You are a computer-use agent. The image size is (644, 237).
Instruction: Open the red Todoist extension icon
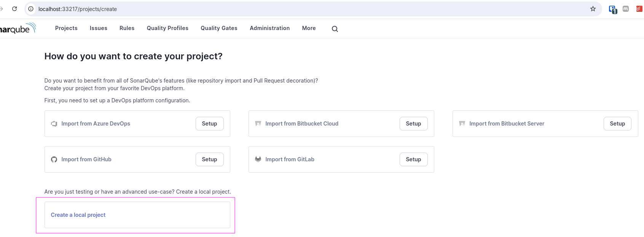point(639,9)
